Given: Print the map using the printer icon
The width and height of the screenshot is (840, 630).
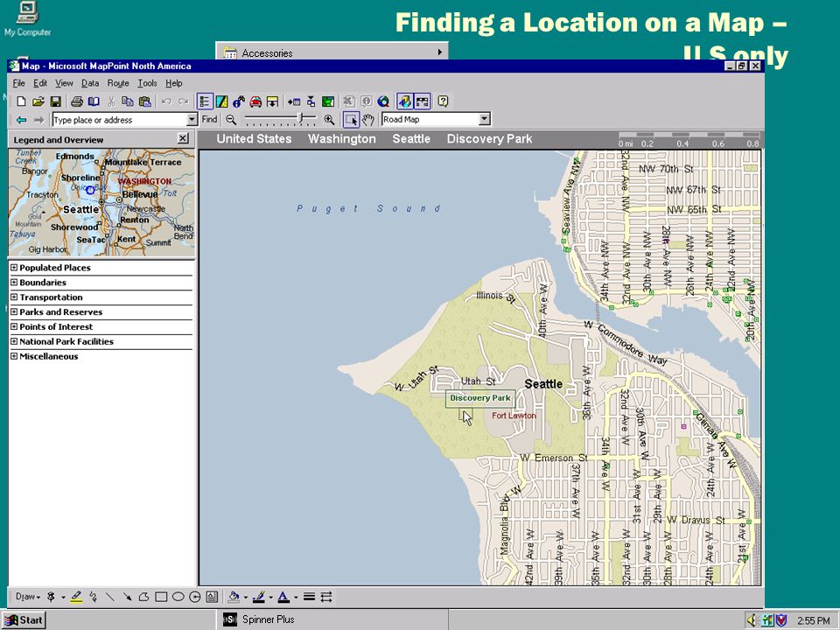Looking at the screenshot, I should pyautogui.click(x=77, y=101).
